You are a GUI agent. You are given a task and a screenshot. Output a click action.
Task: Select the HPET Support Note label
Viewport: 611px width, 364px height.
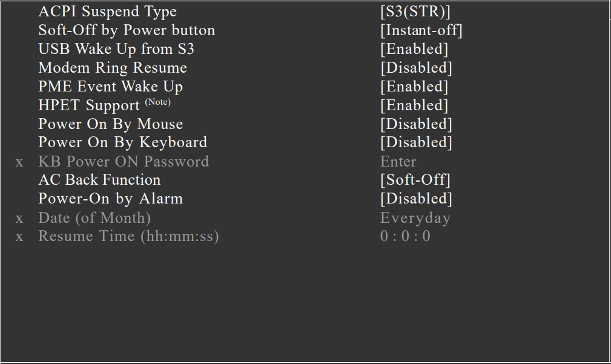pyautogui.click(x=158, y=102)
